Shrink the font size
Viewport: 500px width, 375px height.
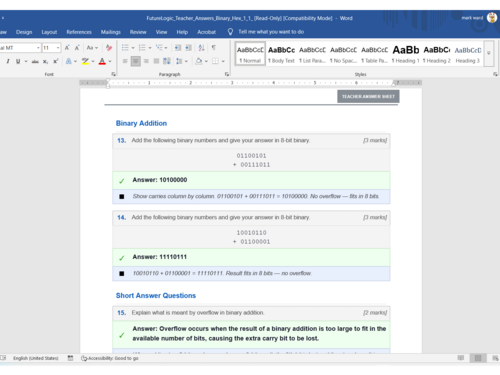coord(77,48)
